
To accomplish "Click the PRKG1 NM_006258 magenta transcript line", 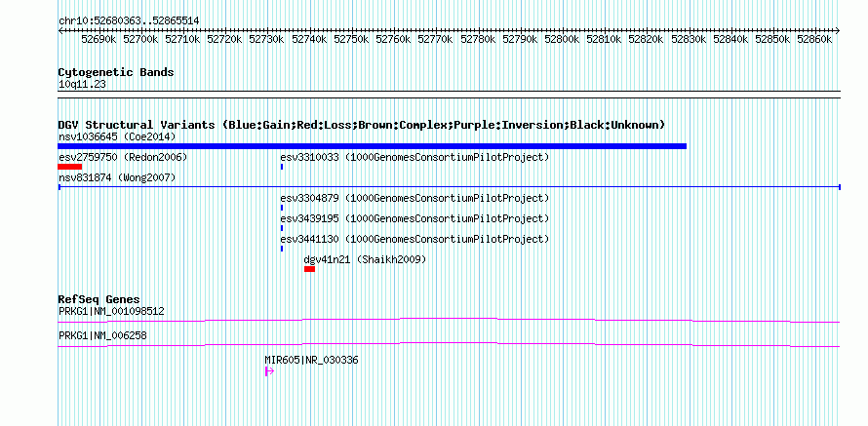I will click(449, 345).
